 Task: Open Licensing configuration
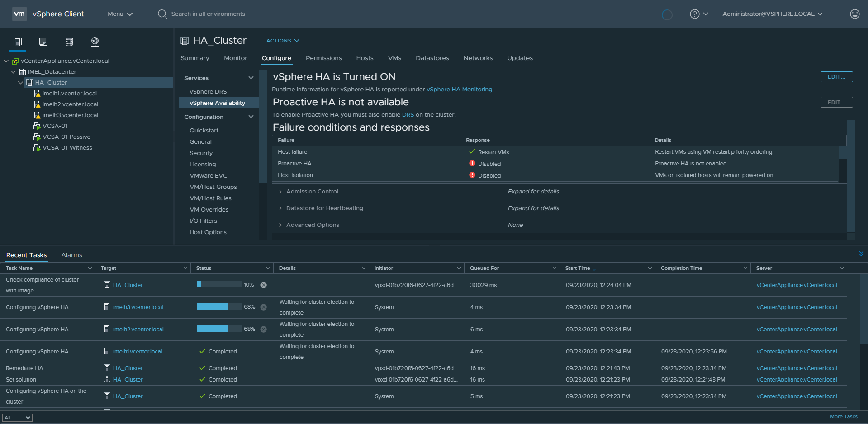tap(203, 164)
